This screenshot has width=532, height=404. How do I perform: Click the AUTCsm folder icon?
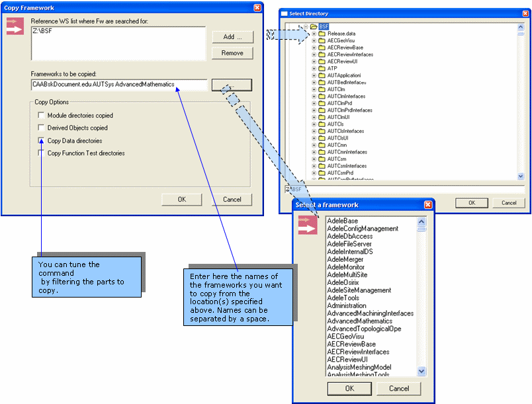[x=322, y=159]
